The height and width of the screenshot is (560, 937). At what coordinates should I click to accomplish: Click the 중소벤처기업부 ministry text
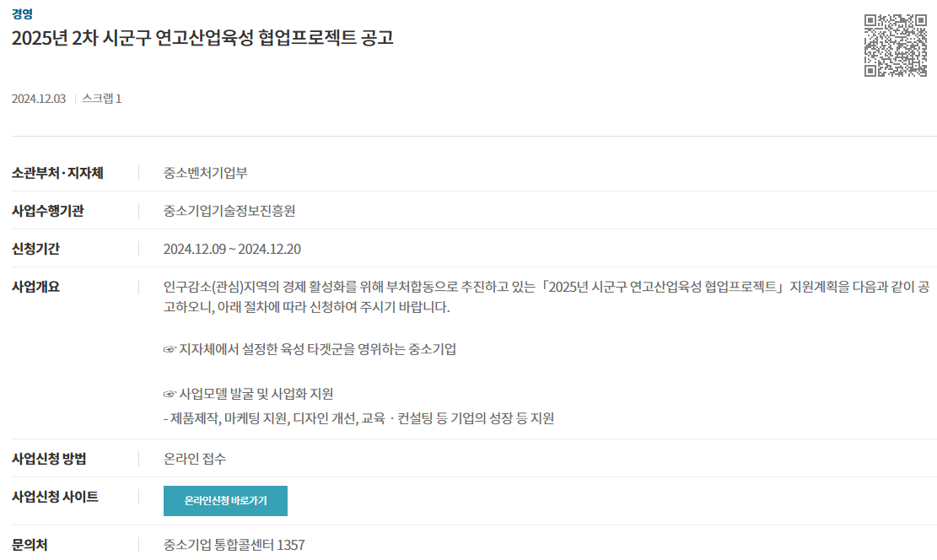[206, 173]
